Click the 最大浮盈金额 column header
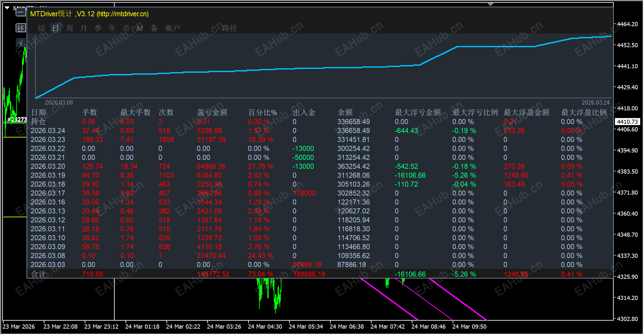 (x=526, y=112)
